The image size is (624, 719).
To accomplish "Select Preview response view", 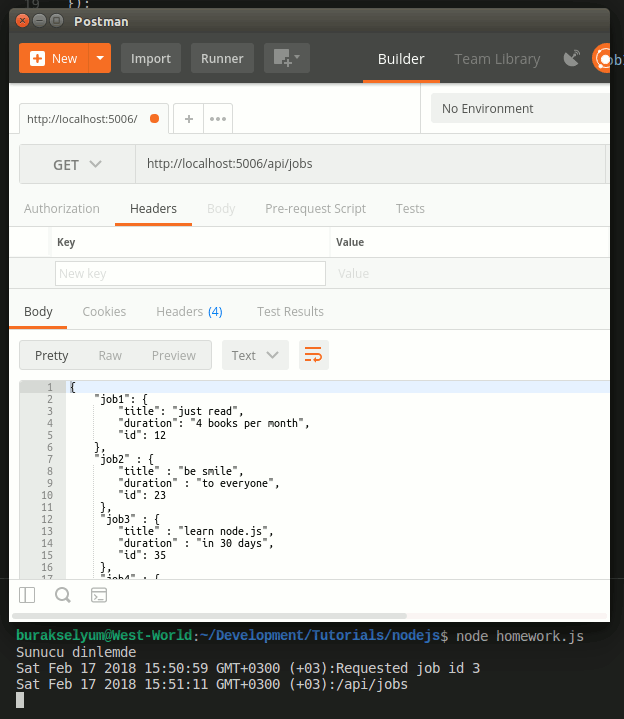I will 174,355.
